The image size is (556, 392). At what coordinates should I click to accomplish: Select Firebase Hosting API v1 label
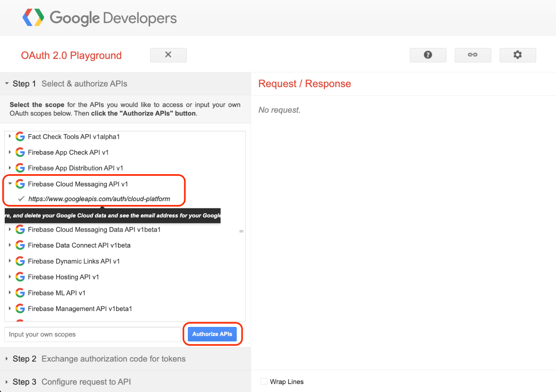click(x=64, y=277)
